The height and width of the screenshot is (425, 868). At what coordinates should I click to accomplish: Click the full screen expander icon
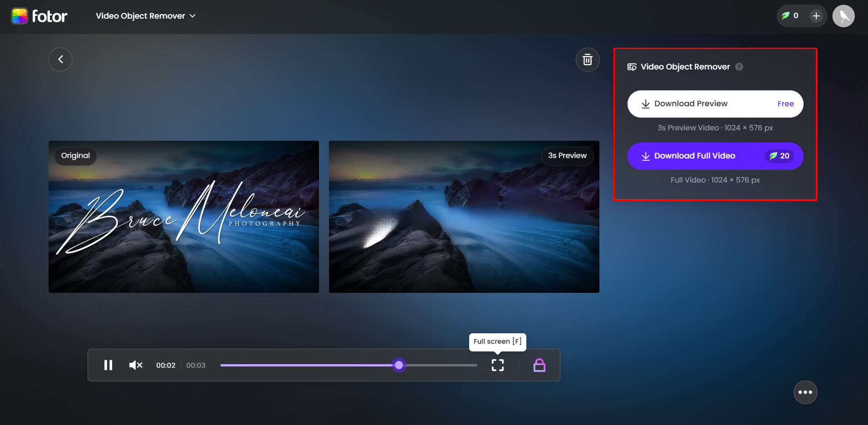(x=497, y=365)
